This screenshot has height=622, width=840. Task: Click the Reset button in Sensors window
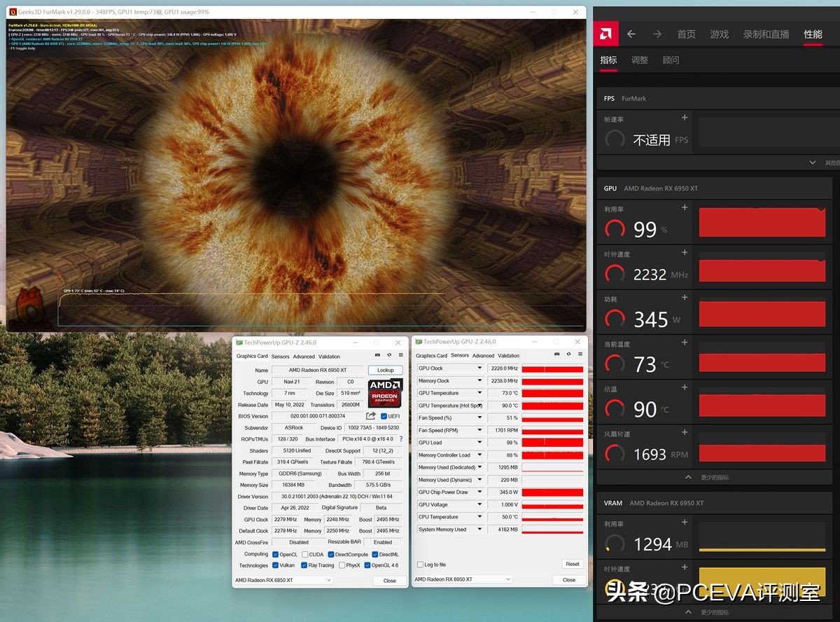click(572, 564)
